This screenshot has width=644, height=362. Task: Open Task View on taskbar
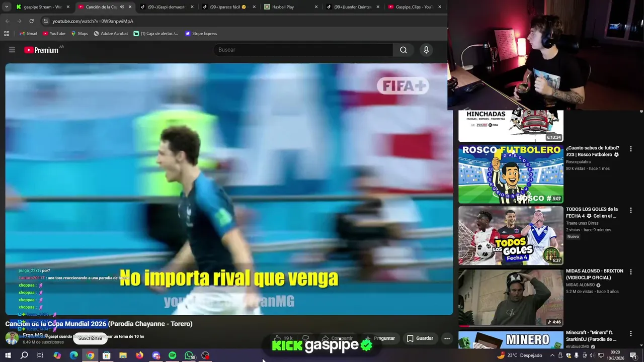[x=40, y=355]
